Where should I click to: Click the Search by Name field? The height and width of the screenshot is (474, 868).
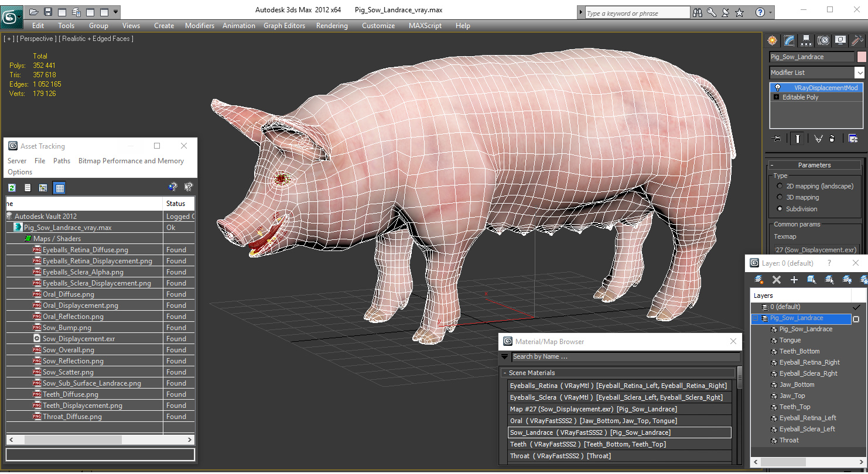click(626, 356)
